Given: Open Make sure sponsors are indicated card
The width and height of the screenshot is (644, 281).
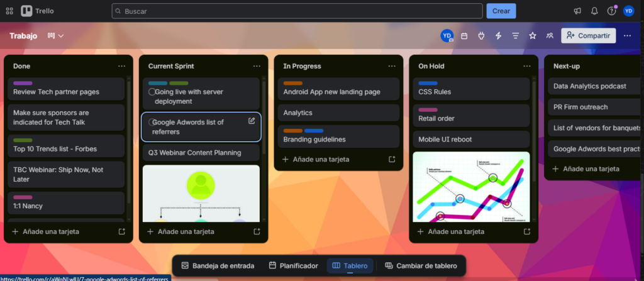Looking at the screenshot, I should [66, 118].
